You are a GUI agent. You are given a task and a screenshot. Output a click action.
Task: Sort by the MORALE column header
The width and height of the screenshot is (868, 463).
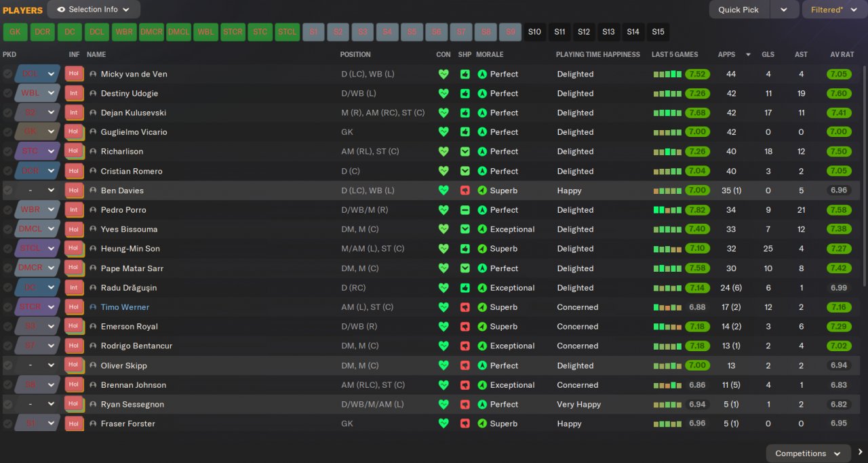(x=490, y=54)
